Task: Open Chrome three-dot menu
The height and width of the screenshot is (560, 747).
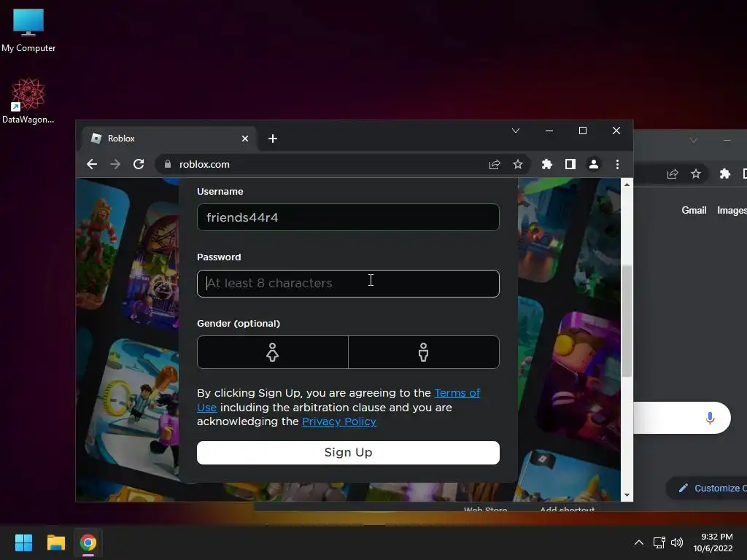Action: (x=617, y=164)
